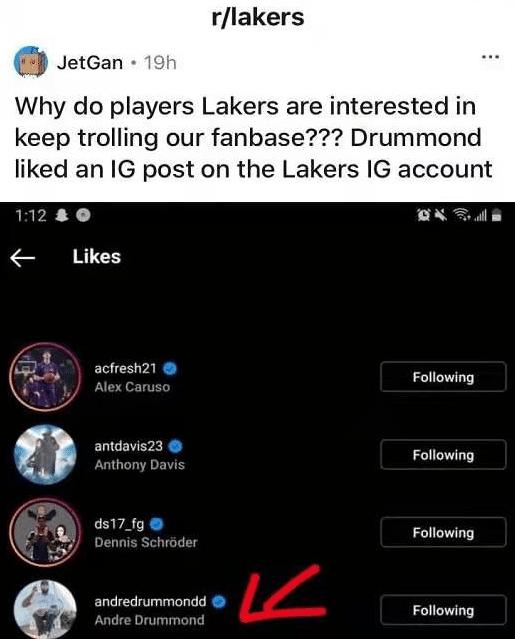
Task: Open the three-dot post options menu
Action: pos(490,57)
